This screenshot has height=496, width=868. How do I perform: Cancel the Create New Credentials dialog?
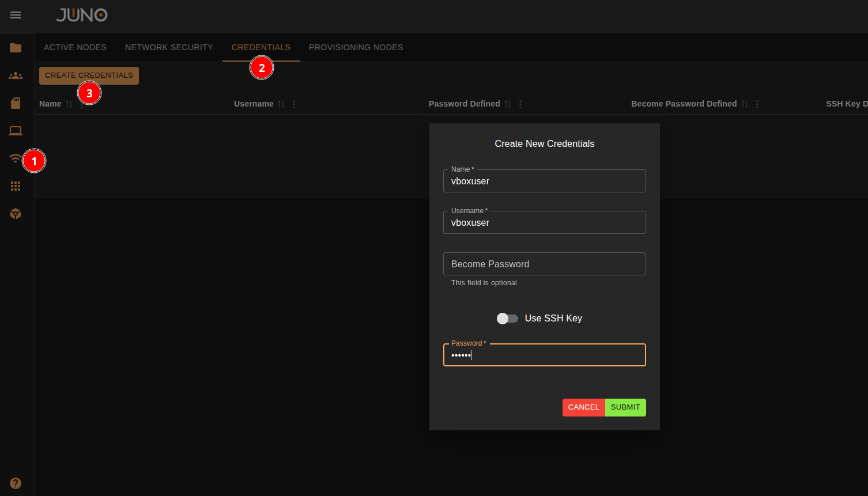tap(583, 407)
